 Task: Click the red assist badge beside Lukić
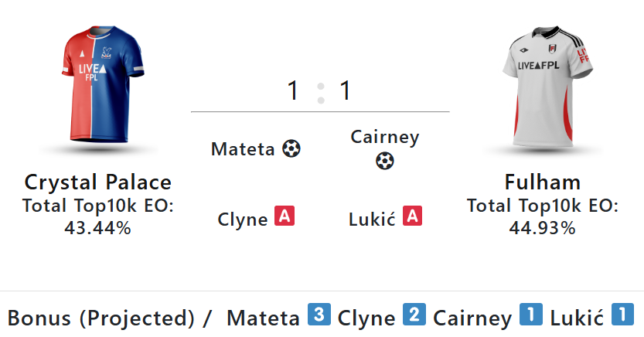point(413,217)
